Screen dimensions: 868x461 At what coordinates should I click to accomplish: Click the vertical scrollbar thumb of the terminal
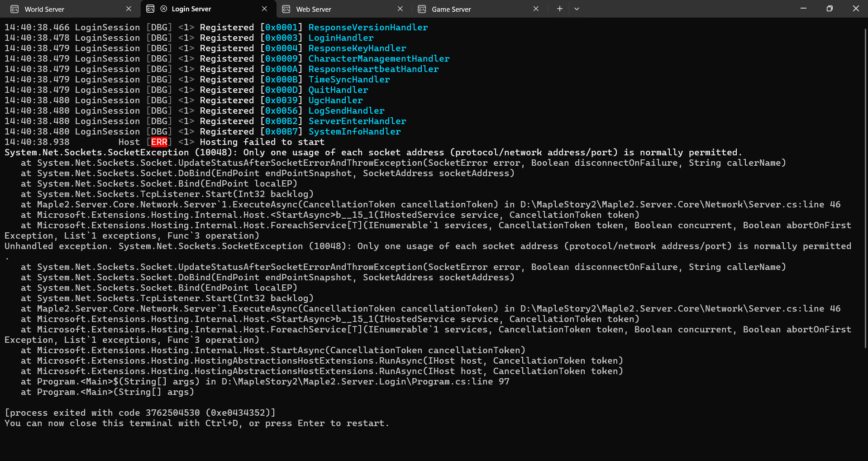click(x=865, y=188)
